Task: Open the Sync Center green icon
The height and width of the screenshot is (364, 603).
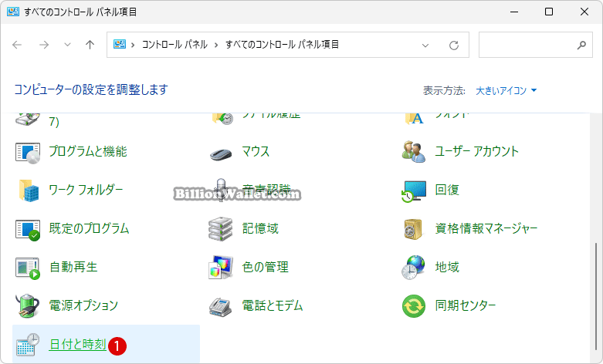Action: tap(414, 306)
